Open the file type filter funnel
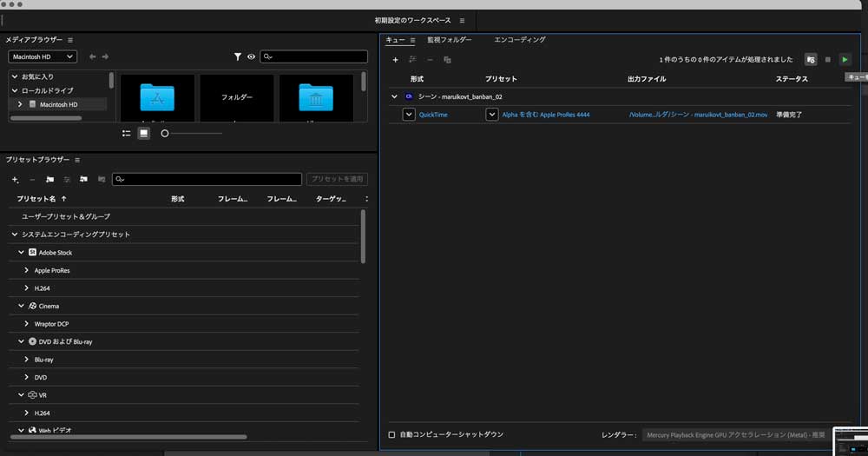Screen dimensions: 868x456 pyautogui.click(x=238, y=56)
